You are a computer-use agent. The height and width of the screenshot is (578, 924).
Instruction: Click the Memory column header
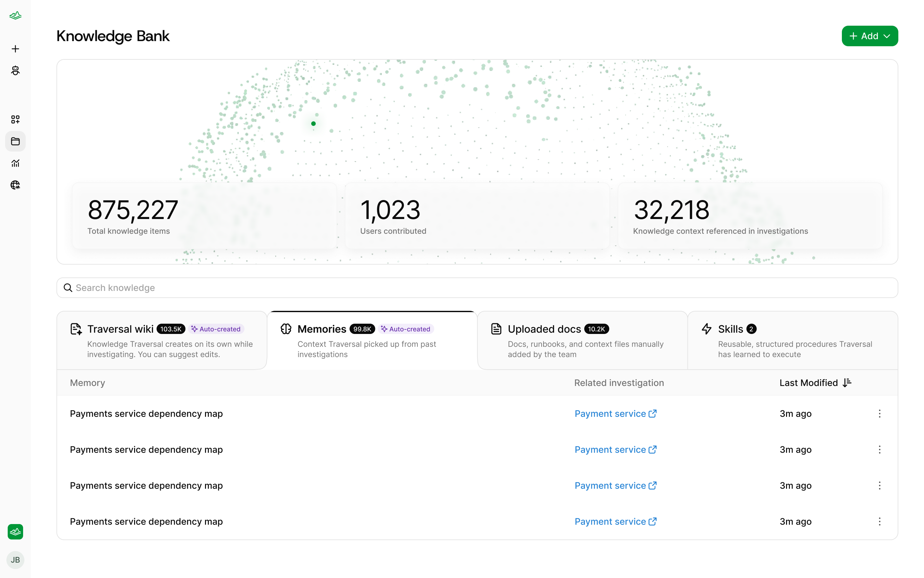click(x=88, y=383)
